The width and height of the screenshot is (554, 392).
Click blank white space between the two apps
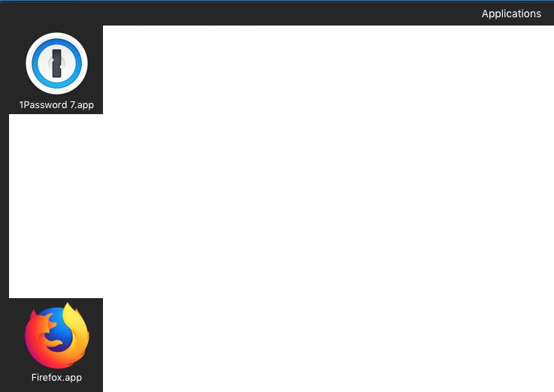point(56,206)
